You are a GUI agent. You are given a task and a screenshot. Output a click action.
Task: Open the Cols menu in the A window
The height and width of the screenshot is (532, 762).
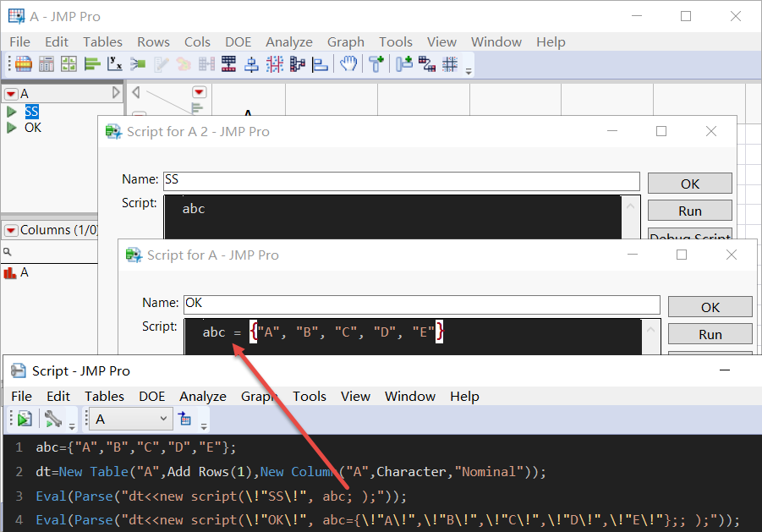[197, 42]
